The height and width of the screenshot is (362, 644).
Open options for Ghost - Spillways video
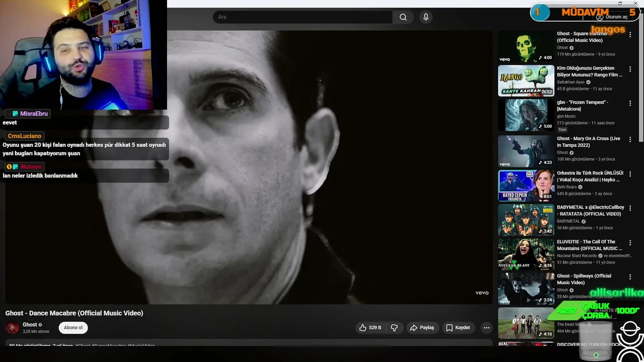(x=630, y=277)
